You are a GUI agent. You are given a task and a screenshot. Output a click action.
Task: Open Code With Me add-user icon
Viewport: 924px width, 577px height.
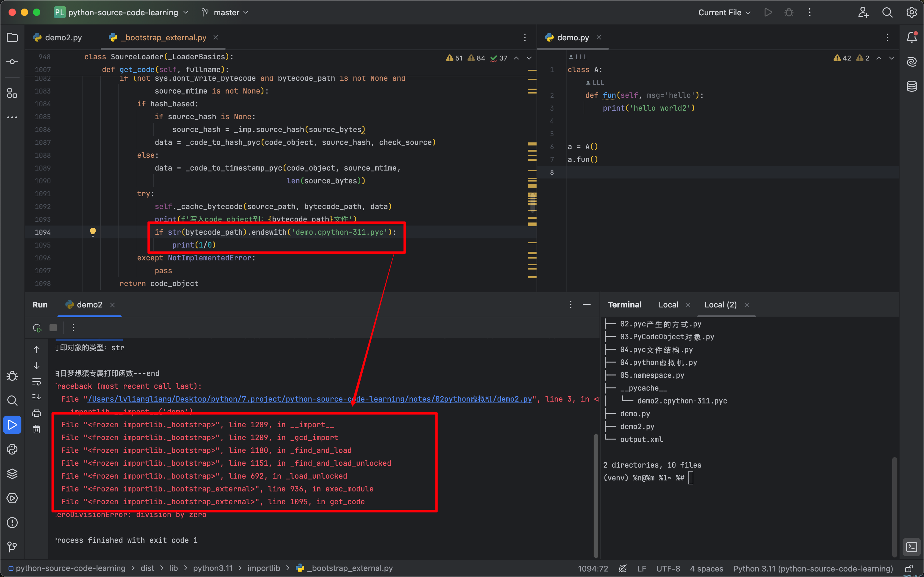(863, 12)
